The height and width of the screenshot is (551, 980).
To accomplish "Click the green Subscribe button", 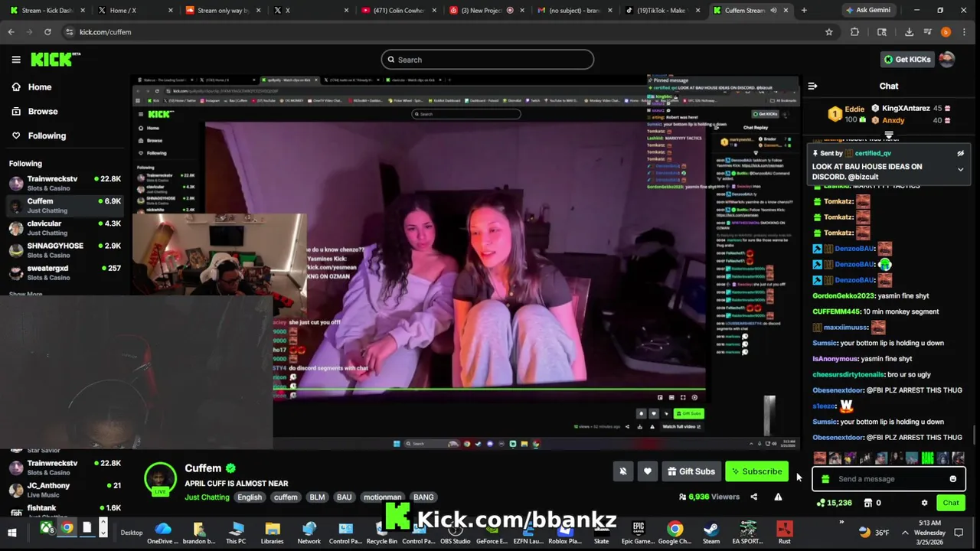I will [756, 471].
